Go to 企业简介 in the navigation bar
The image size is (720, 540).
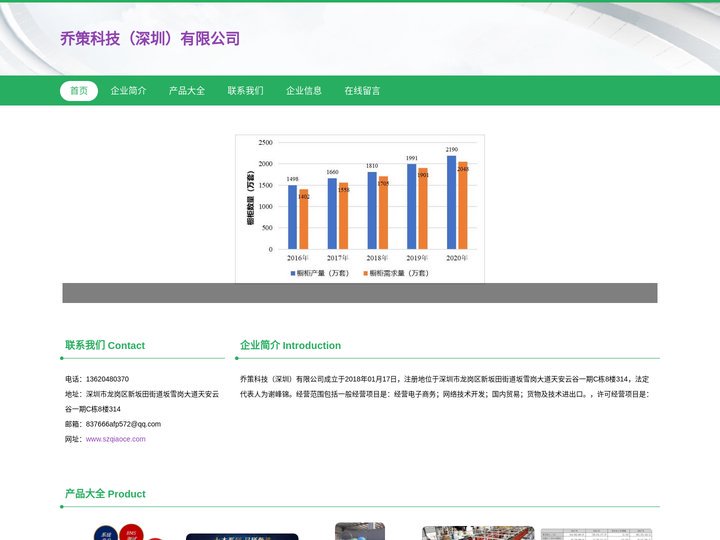pyautogui.click(x=128, y=91)
